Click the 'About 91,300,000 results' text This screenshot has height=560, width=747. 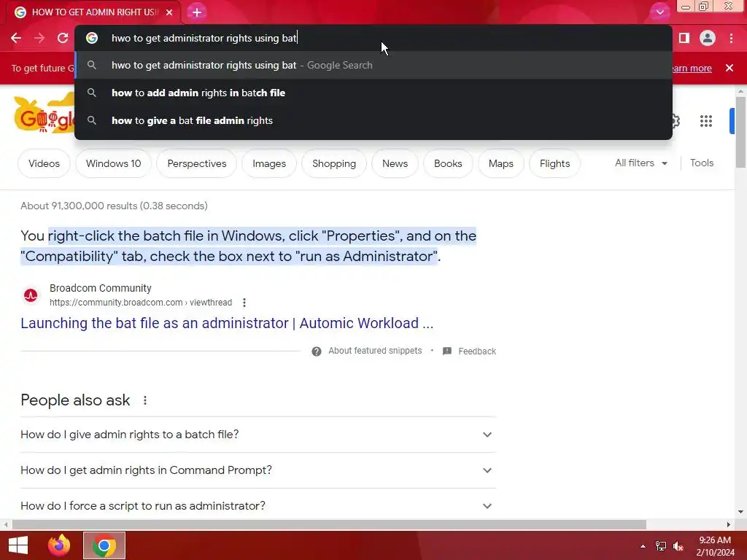[x=115, y=206]
